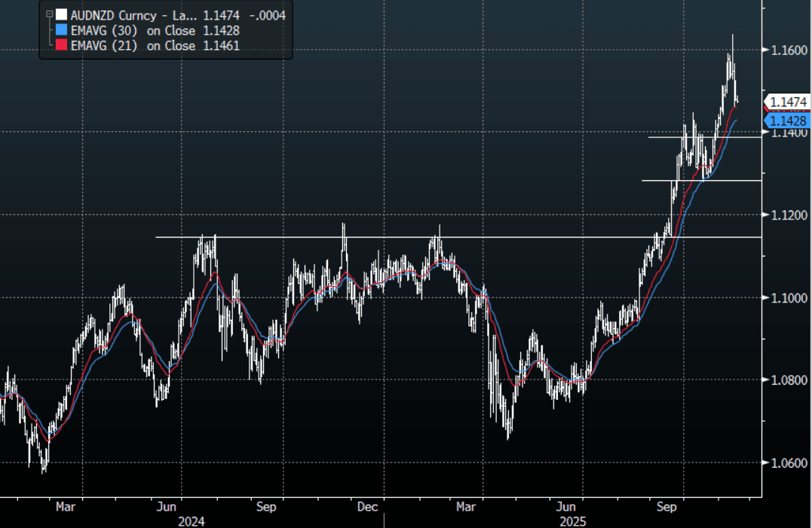Click the 1.1200 y-axis price label
812x528 pixels.
pyautogui.click(x=787, y=216)
